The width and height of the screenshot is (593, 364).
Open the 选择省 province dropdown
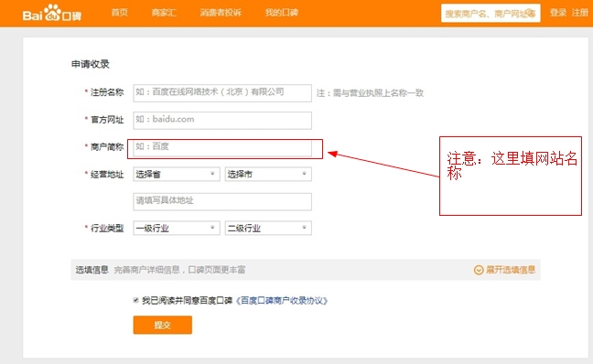coord(177,175)
